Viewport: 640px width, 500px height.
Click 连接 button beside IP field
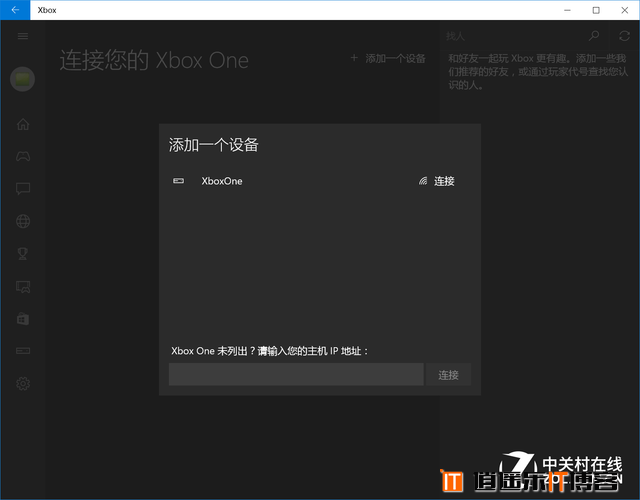(x=448, y=374)
